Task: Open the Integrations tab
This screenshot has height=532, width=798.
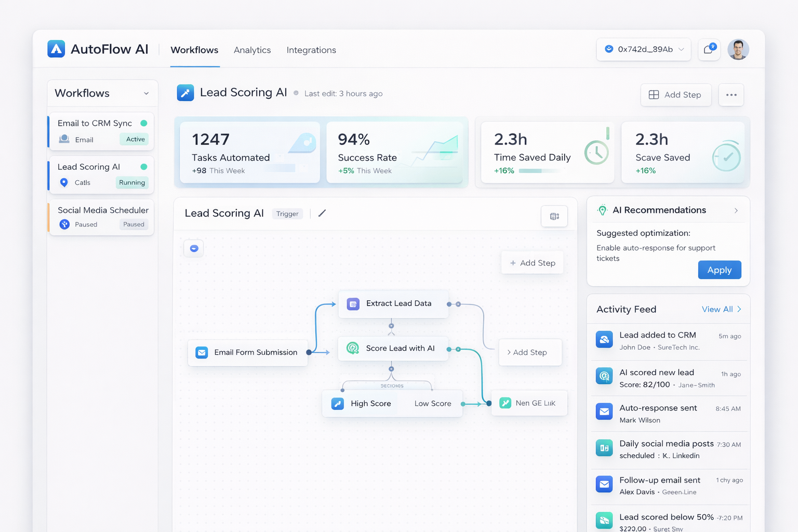Action: [311, 50]
